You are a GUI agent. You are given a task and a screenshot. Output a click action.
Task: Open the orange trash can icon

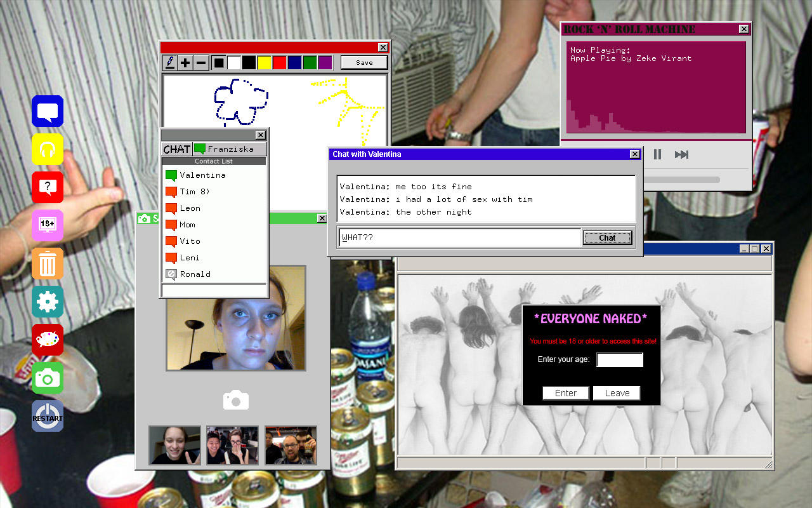(48, 264)
